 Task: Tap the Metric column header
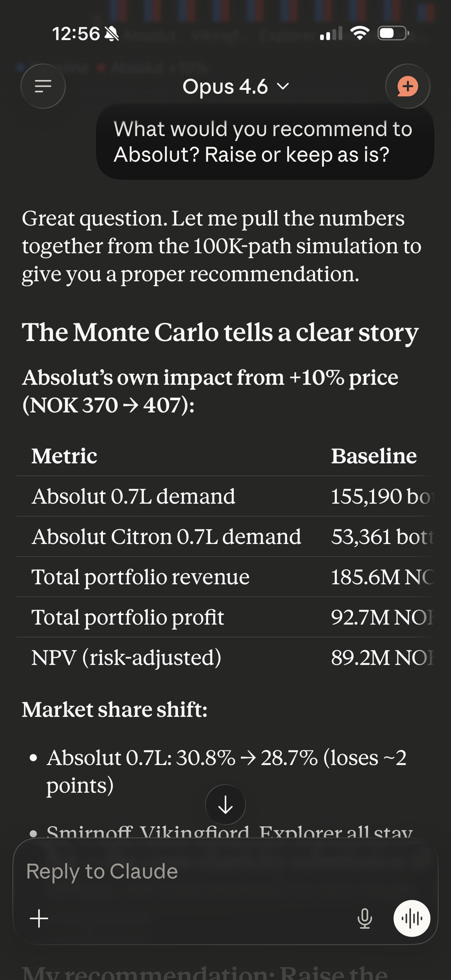click(65, 456)
